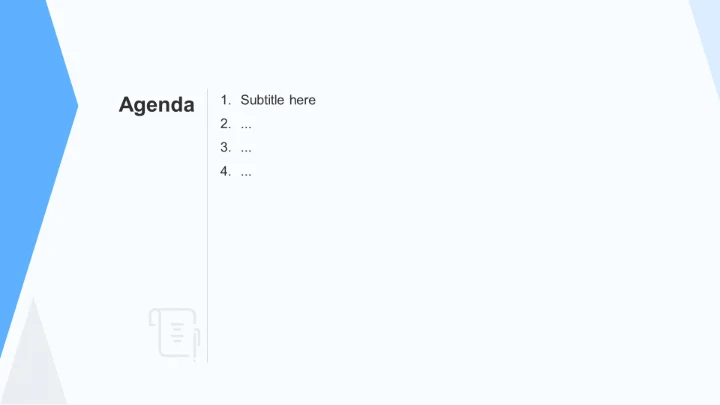Click the word "here" in first item
Viewport: 720px width, 405px height.
(x=302, y=100)
